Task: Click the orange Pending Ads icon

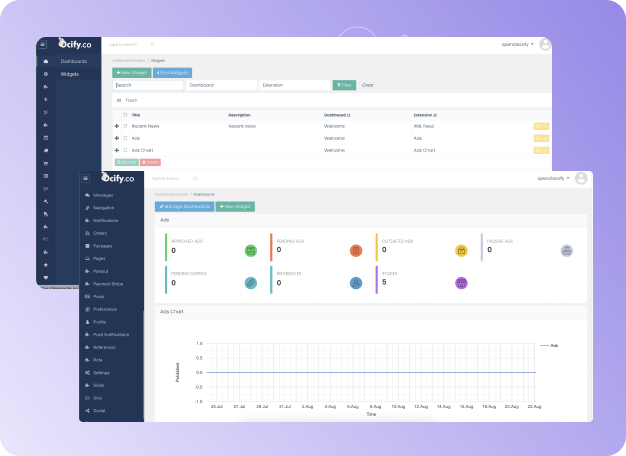Action: pyautogui.click(x=355, y=251)
